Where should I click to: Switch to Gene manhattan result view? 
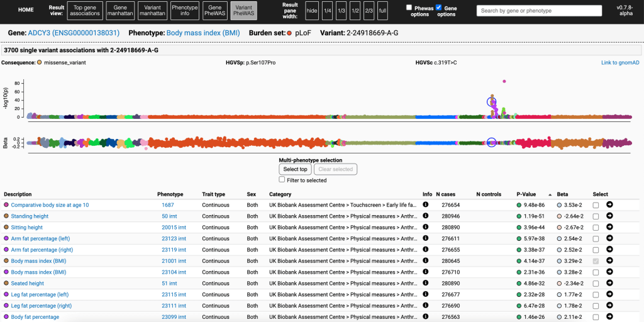click(x=119, y=11)
